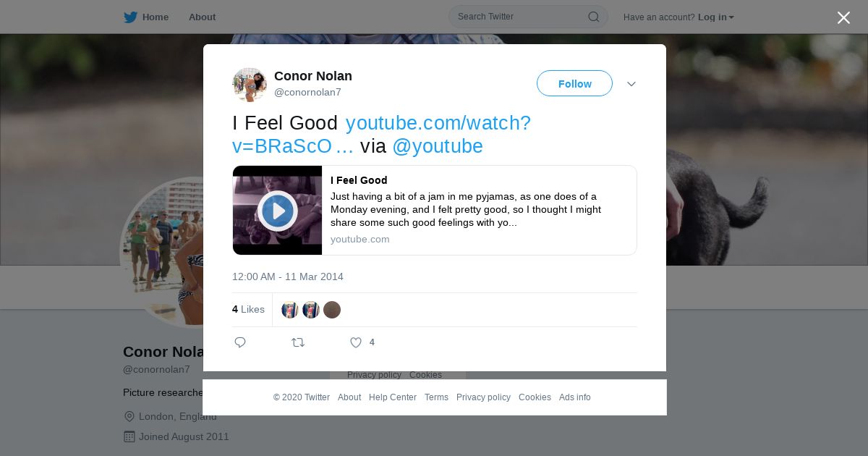
Task: Open Conor Nolan name link in tweet
Action: (313, 76)
